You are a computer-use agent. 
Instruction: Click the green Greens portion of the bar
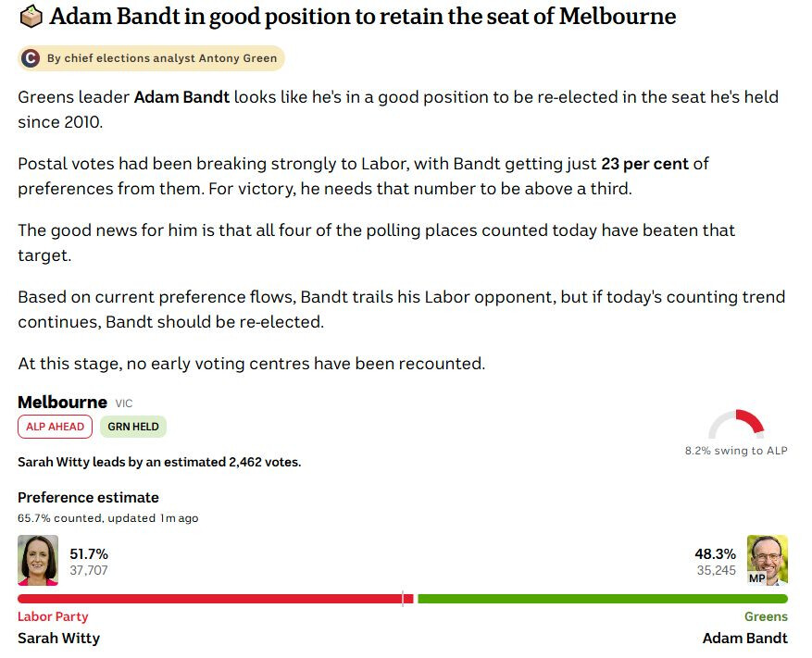coord(602,599)
